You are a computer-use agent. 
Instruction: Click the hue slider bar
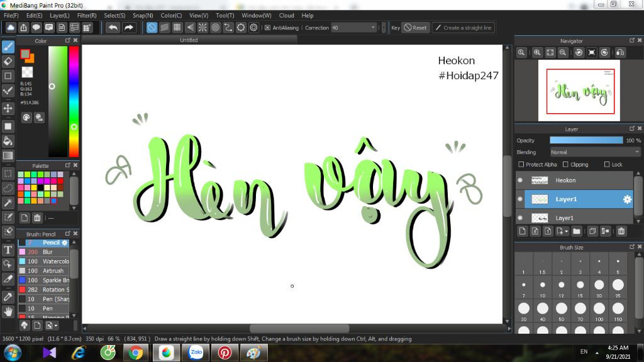(x=74, y=101)
